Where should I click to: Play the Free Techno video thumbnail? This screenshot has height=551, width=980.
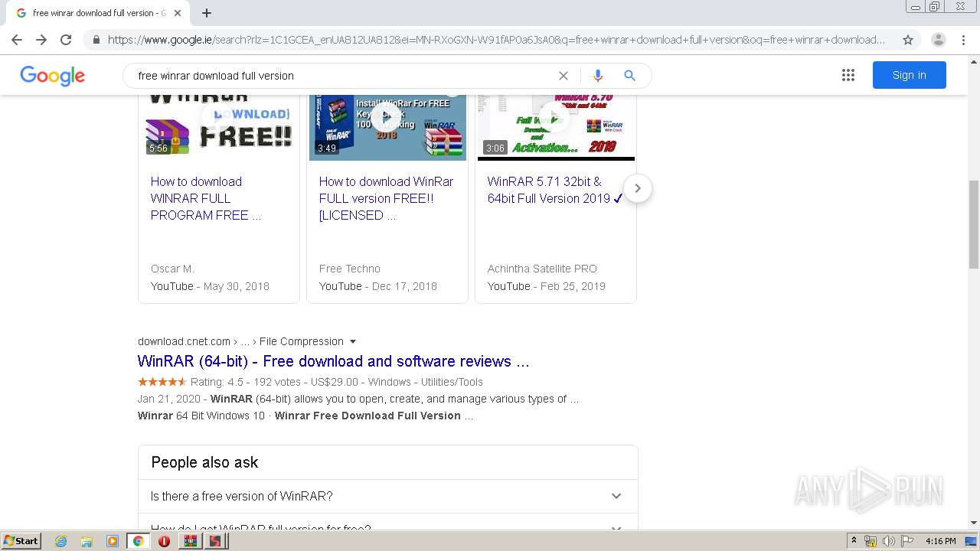[387, 127]
